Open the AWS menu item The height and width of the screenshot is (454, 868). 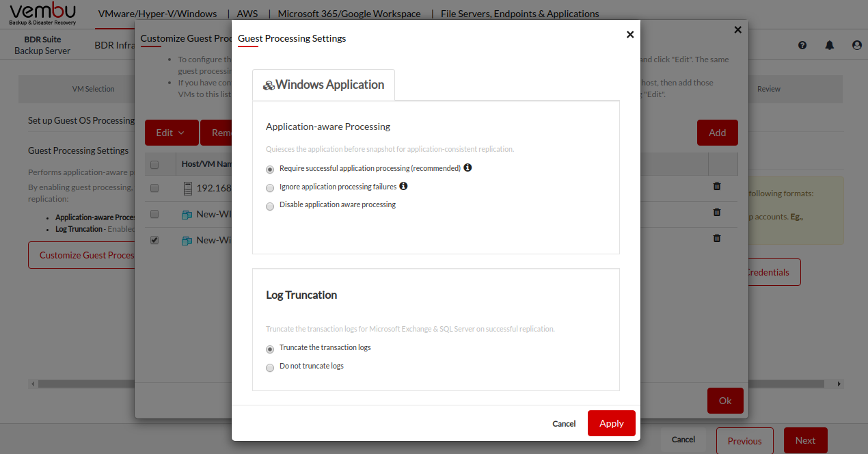point(247,14)
